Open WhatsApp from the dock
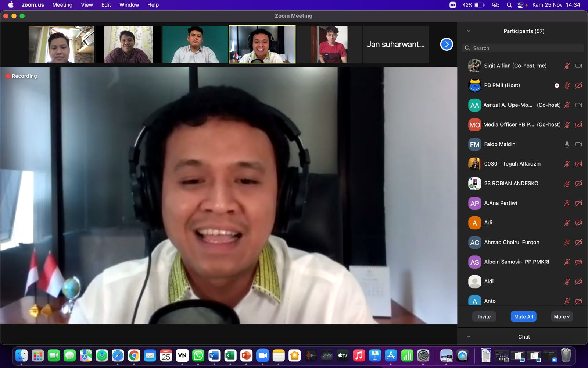 (x=198, y=355)
